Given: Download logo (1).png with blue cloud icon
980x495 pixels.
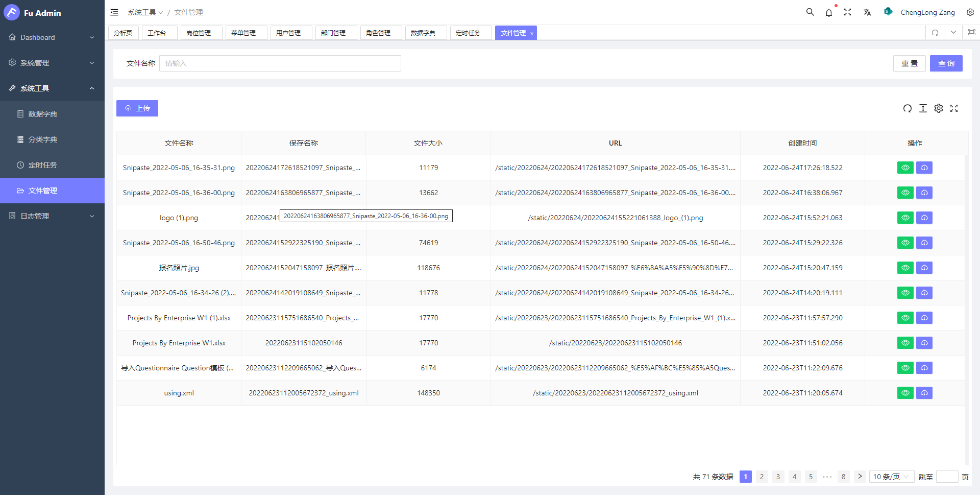Looking at the screenshot, I should coord(924,218).
